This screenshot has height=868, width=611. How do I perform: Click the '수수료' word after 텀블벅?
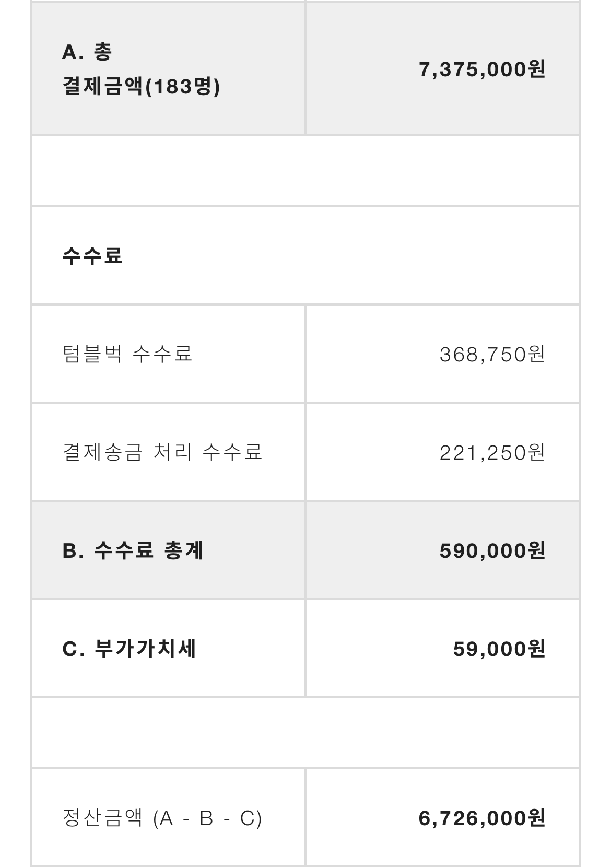pyautogui.click(x=162, y=354)
